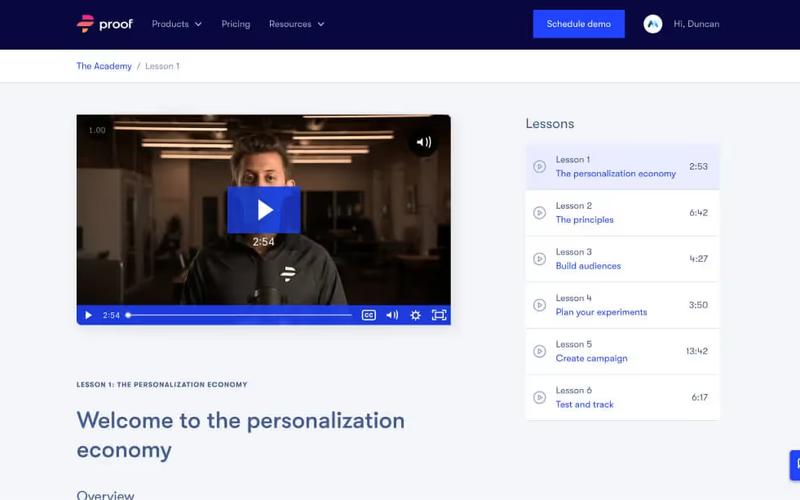Click the Lesson 1 breadcrumb text
The image size is (800, 500).
162,66
